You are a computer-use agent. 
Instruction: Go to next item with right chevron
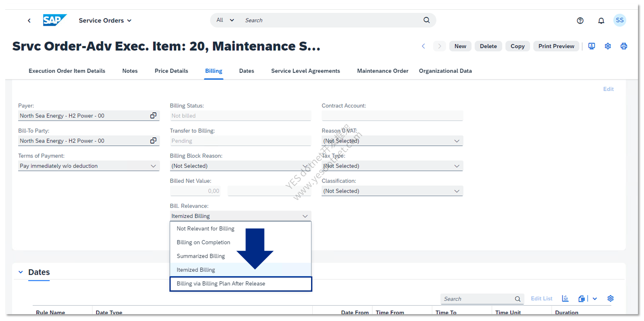440,46
